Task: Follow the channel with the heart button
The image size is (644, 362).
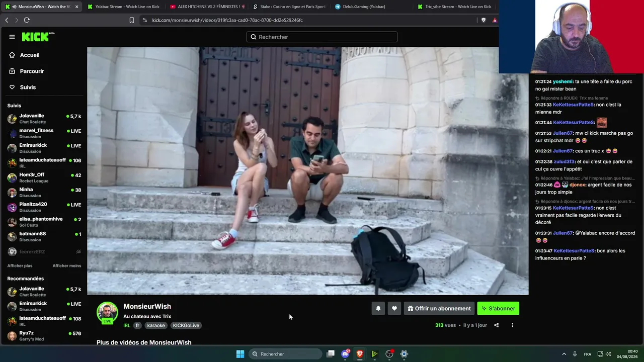Action: click(394, 309)
